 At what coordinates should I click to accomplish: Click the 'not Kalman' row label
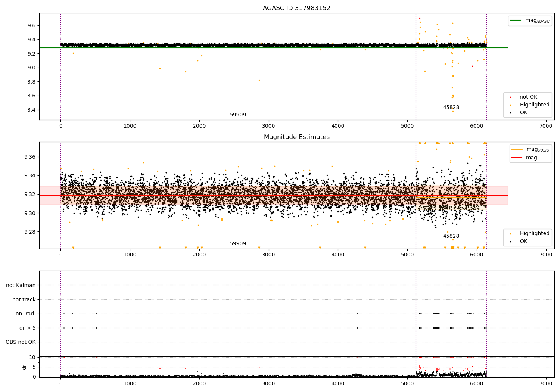tap(21, 286)
